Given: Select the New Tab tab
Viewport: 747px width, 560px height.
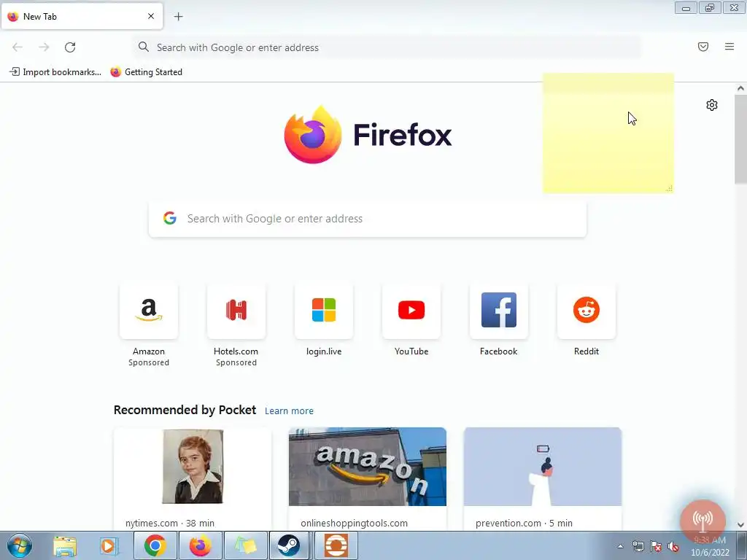Looking at the screenshot, I should (82, 16).
